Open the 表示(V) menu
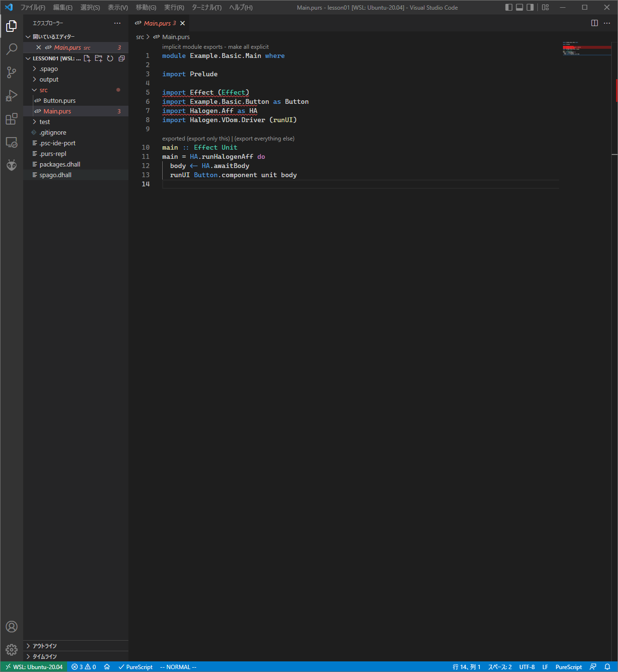This screenshot has height=672, width=618. pyautogui.click(x=118, y=7)
